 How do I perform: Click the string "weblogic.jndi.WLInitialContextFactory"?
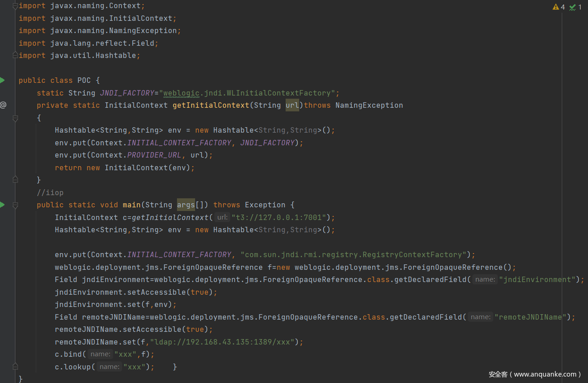pyautogui.click(x=247, y=93)
